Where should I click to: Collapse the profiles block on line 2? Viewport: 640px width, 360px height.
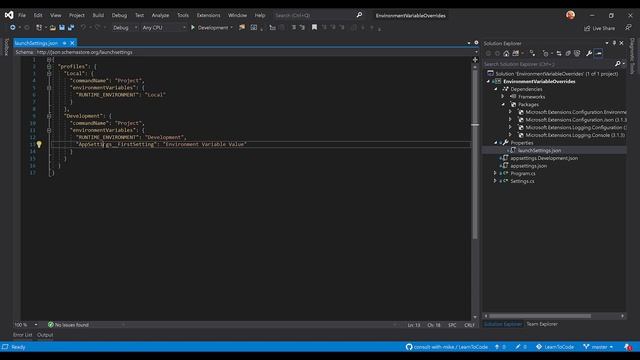point(49,66)
